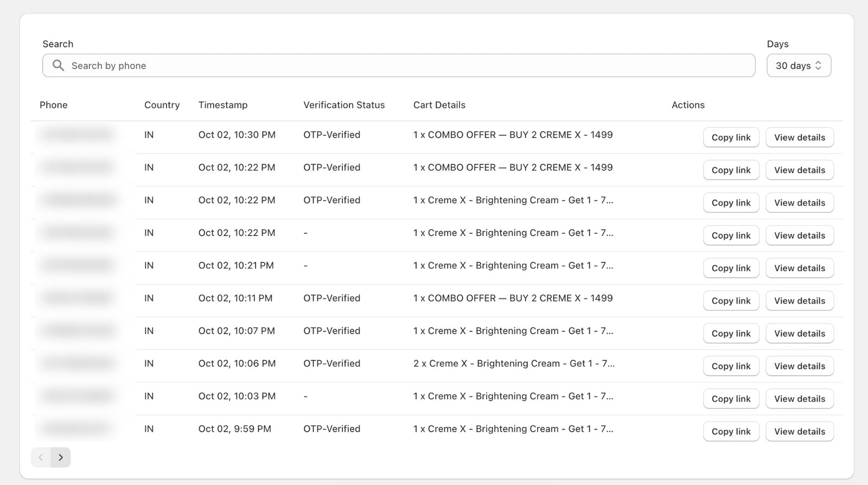Click the Country column header
This screenshot has height=485, width=868.
point(162,105)
